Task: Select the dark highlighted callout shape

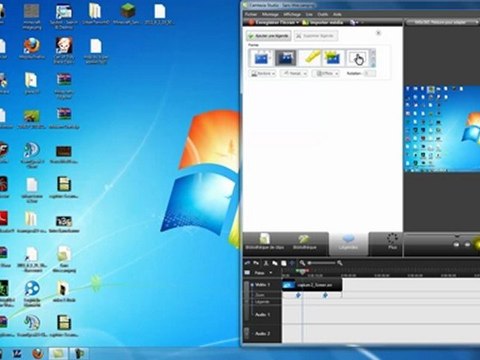Action: 285,58
